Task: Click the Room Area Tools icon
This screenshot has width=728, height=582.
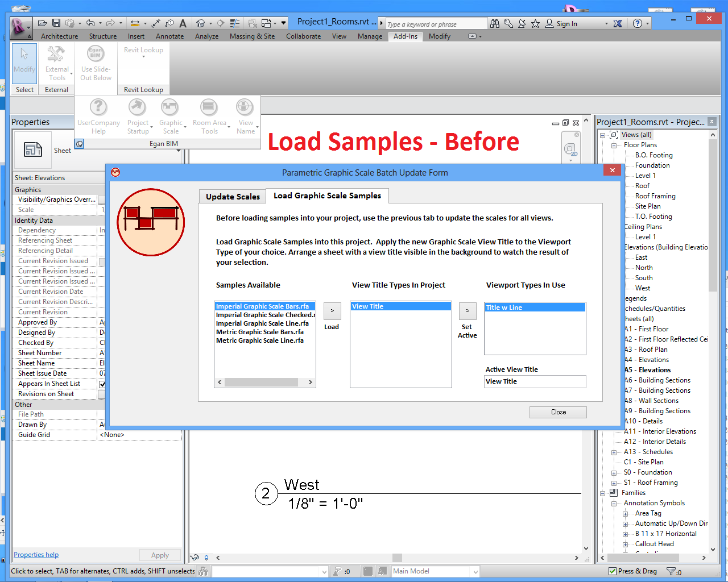Action: tap(209, 107)
